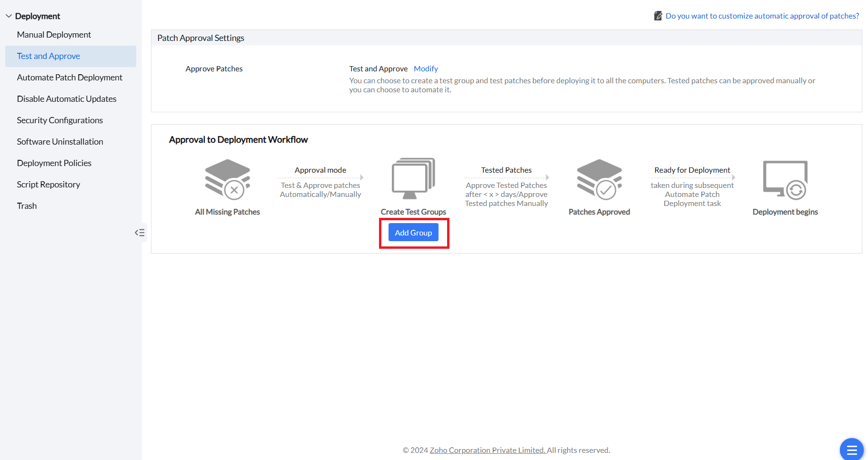
Task: Open Deployment Policies
Action: (x=54, y=163)
